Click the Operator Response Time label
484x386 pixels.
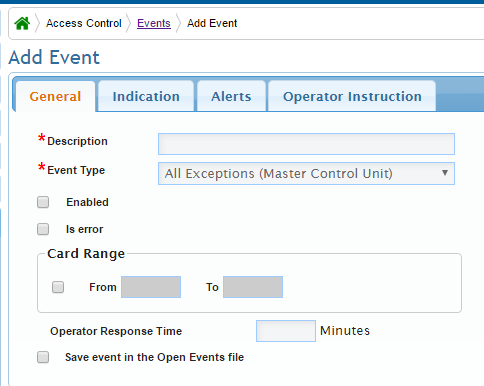(116, 331)
